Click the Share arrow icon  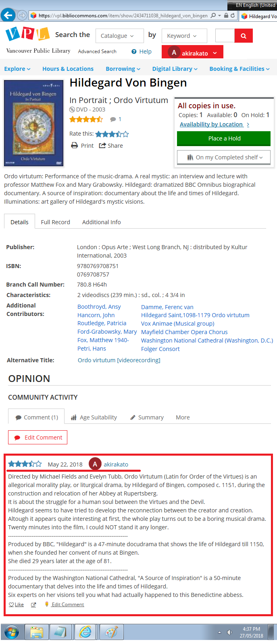click(102, 145)
